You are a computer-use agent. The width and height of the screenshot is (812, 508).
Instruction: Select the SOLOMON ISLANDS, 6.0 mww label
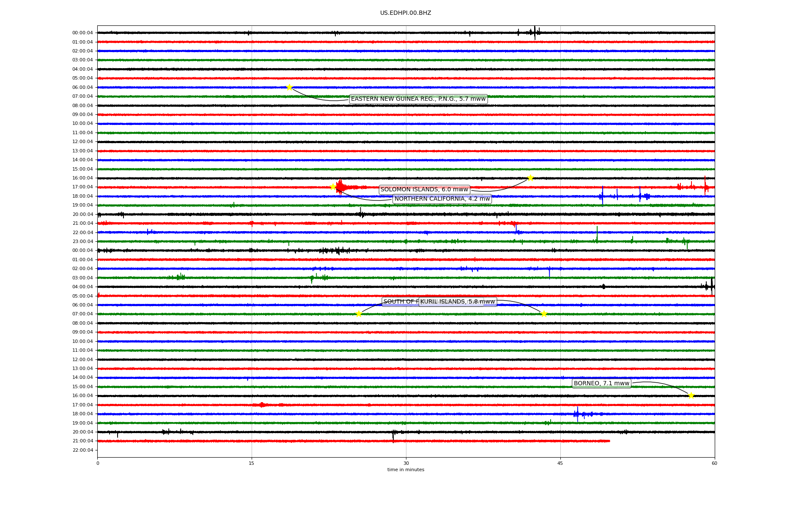(424, 190)
